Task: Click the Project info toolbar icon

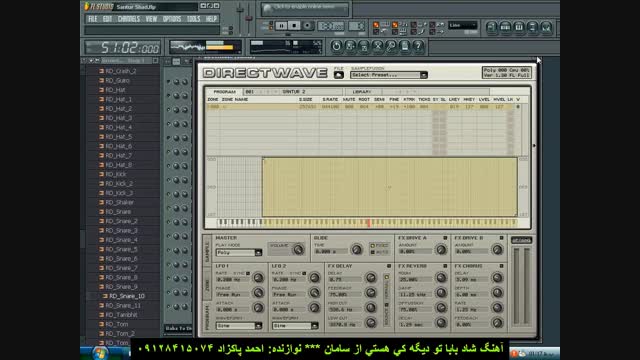Action: 404,46
